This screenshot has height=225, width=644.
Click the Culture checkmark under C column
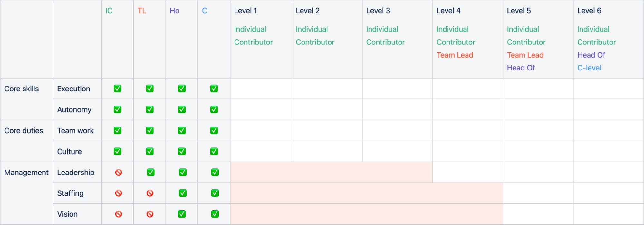tap(214, 151)
